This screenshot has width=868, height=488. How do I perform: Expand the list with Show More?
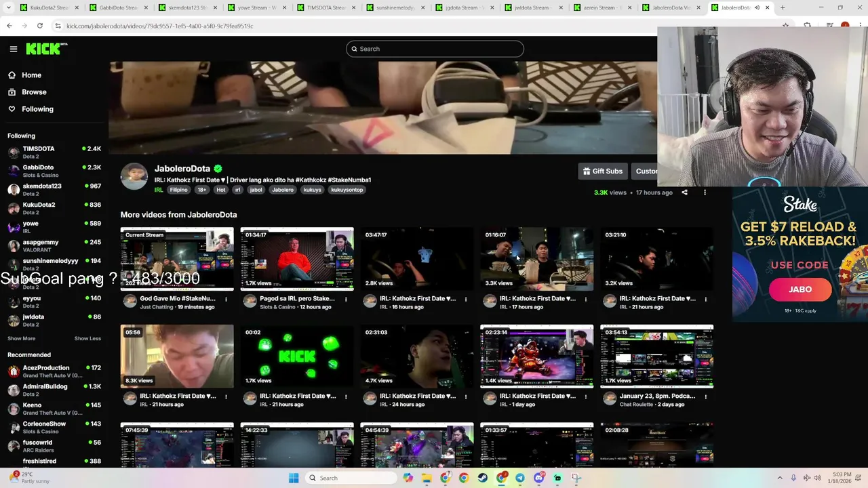click(x=21, y=338)
